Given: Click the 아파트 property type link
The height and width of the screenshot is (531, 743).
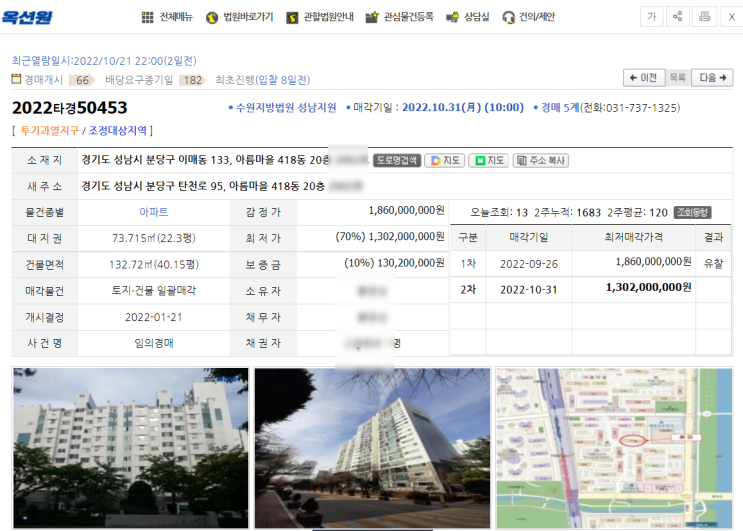Looking at the screenshot, I should pos(154,212).
